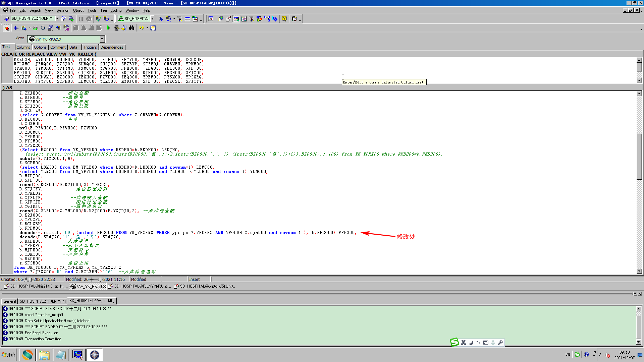Image resolution: width=644 pixels, height=362 pixels.
Task: Expand the SD_HOSPITAL schema dropdown
Action: tap(152, 19)
